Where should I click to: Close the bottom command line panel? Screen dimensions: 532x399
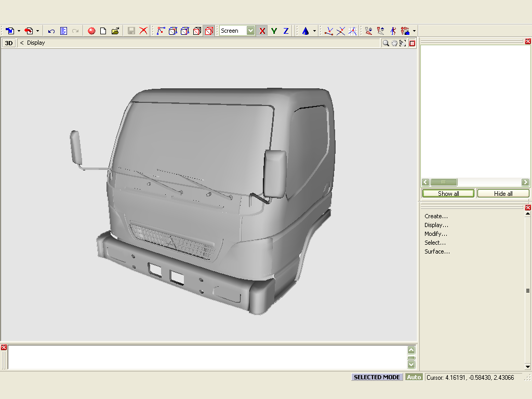4,348
